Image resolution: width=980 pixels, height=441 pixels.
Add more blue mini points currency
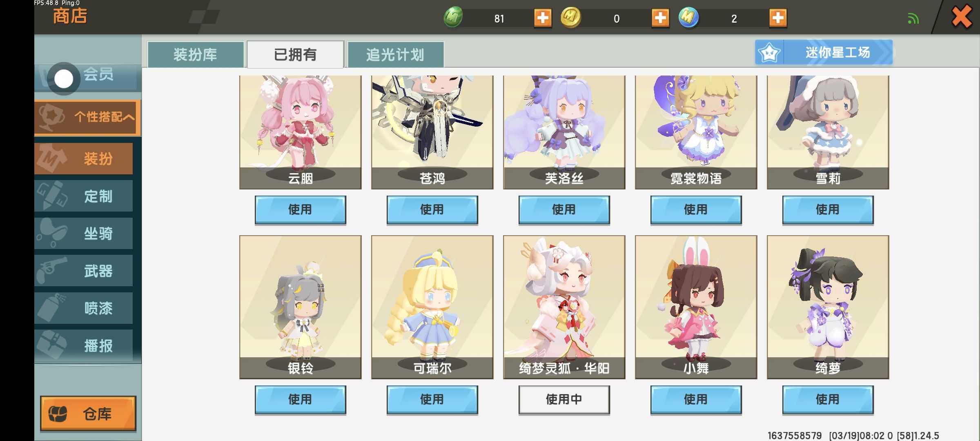tap(778, 18)
